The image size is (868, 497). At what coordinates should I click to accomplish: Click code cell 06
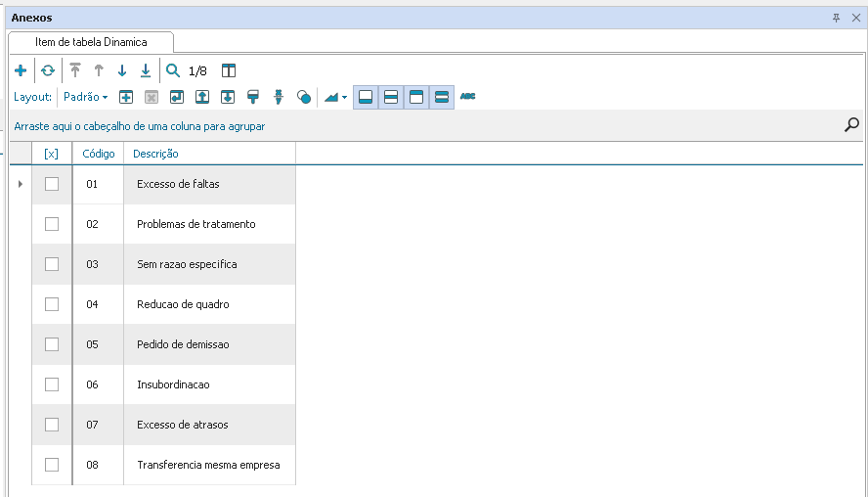click(x=98, y=384)
